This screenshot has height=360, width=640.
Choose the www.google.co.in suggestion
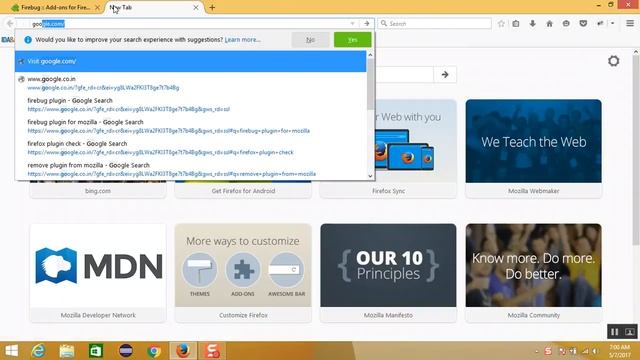tap(191, 83)
